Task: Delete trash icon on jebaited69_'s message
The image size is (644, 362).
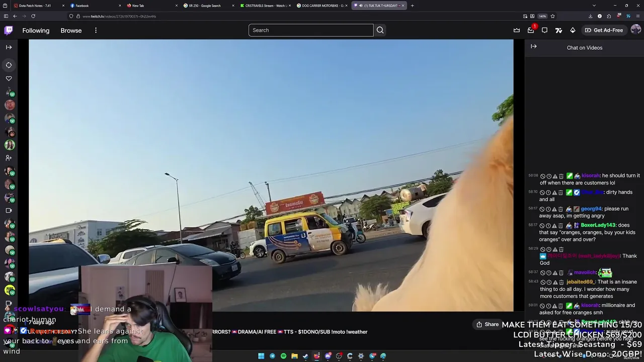Action: coord(561,283)
